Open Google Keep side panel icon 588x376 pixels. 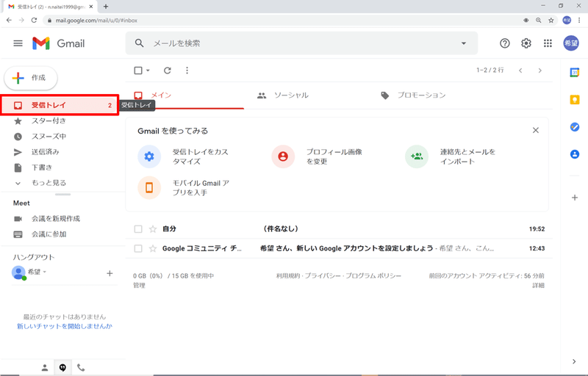(575, 100)
